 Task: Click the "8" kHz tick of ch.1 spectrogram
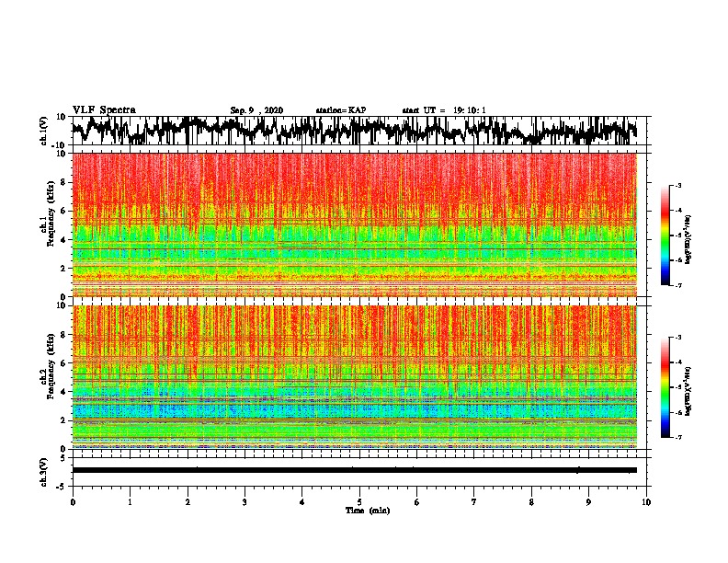(64, 182)
